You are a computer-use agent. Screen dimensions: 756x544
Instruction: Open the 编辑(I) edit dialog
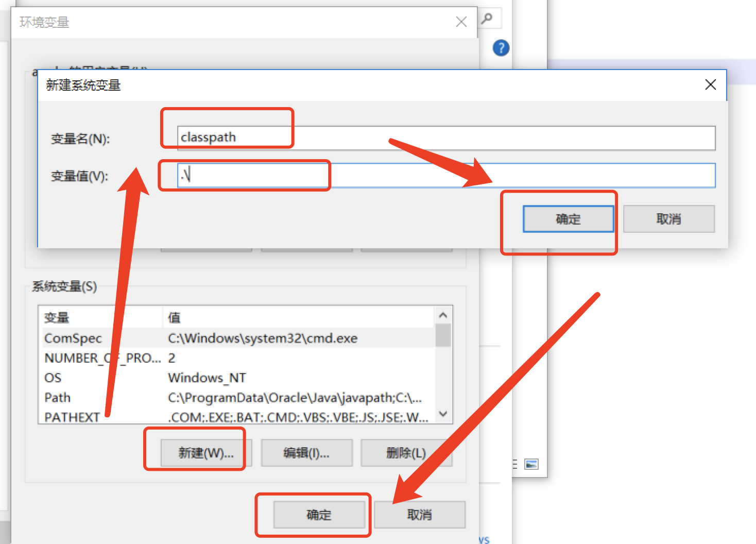point(306,452)
